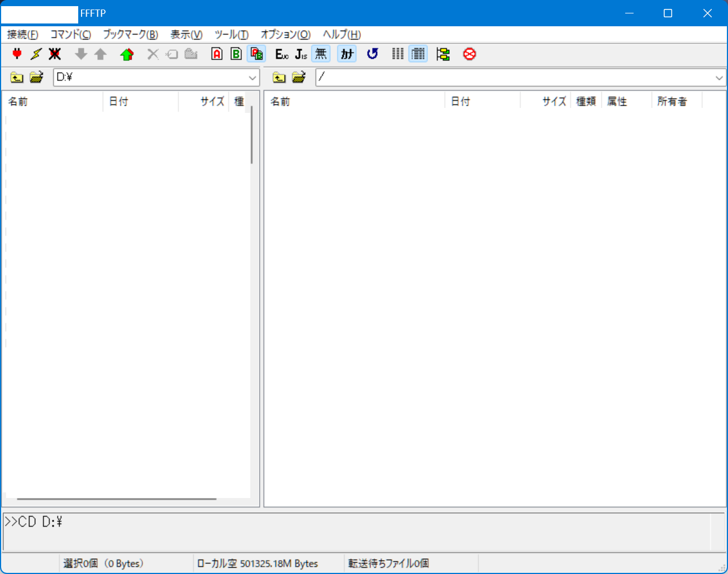Sort remote files by サイズ column

(545, 101)
